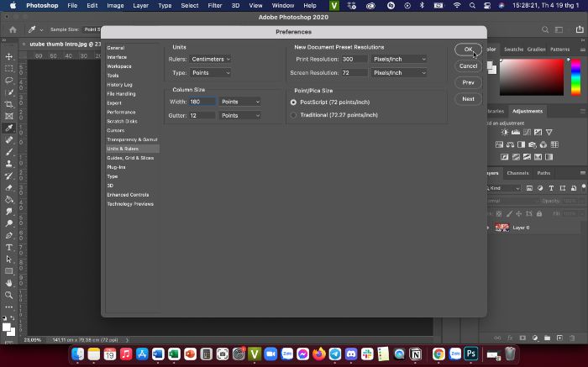Screen dimensions: 588x367
Task: Select the Pen tool
Action: point(9,235)
